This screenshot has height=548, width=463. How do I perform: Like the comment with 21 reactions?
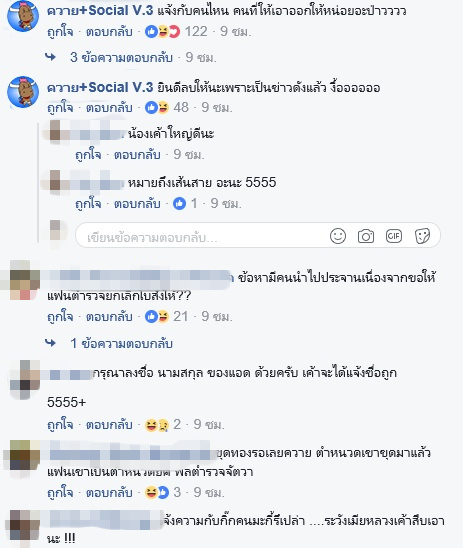point(60,316)
